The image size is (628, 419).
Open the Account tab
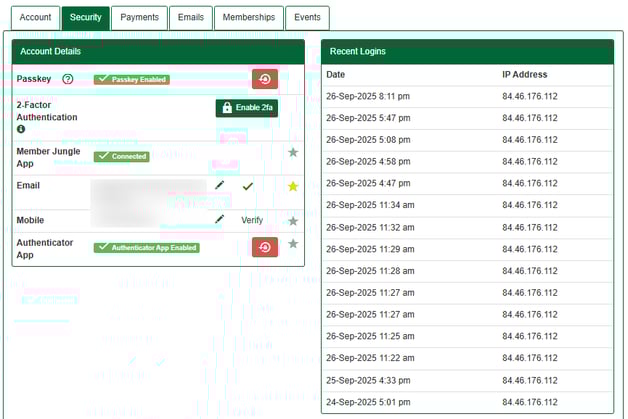pyautogui.click(x=35, y=17)
